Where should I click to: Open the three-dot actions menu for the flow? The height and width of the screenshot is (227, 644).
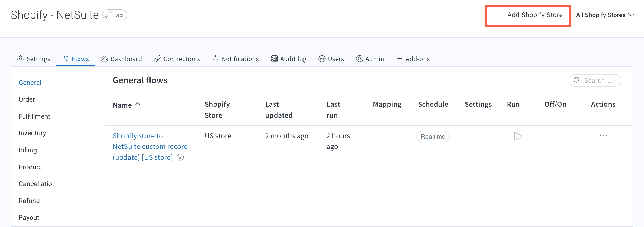(603, 136)
